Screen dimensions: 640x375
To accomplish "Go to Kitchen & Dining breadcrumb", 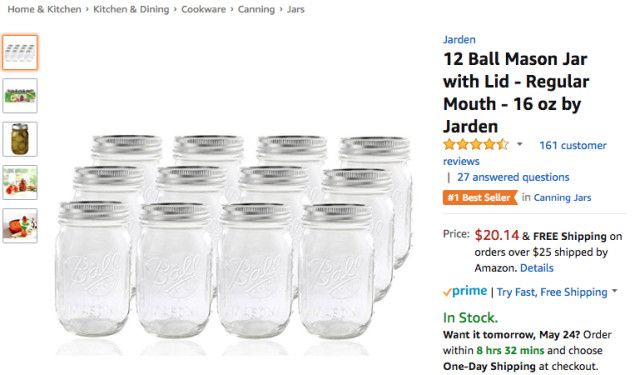I will [131, 9].
